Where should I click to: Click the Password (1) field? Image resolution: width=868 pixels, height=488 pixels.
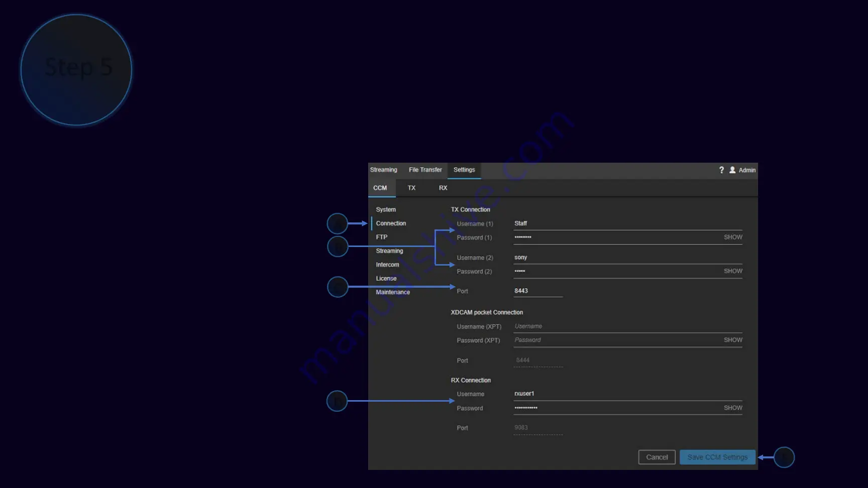tap(616, 237)
